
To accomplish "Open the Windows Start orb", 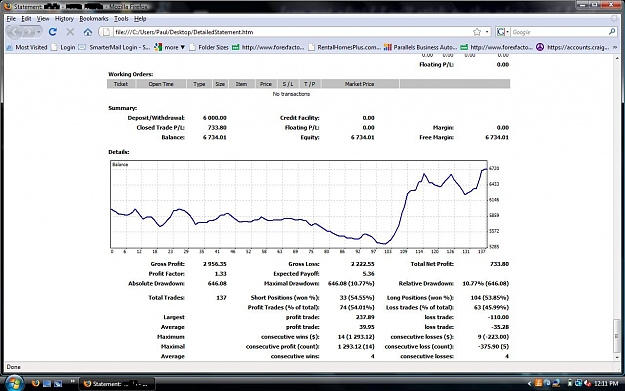I will click(x=14, y=383).
